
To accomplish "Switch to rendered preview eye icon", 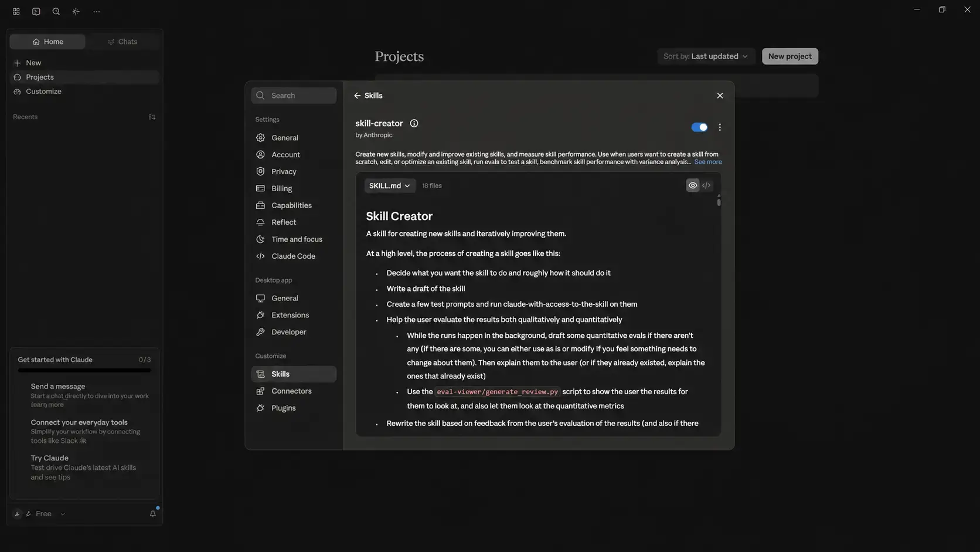I will pyautogui.click(x=693, y=185).
